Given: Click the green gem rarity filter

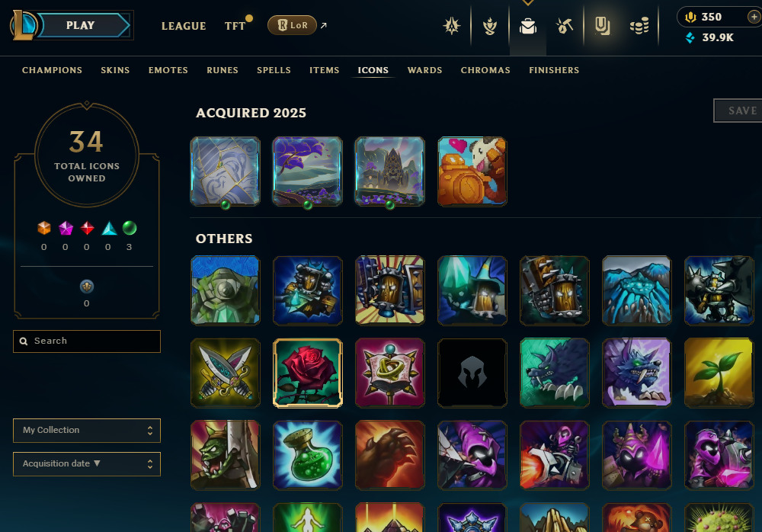Looking at the screenshot, I should 130,228.
